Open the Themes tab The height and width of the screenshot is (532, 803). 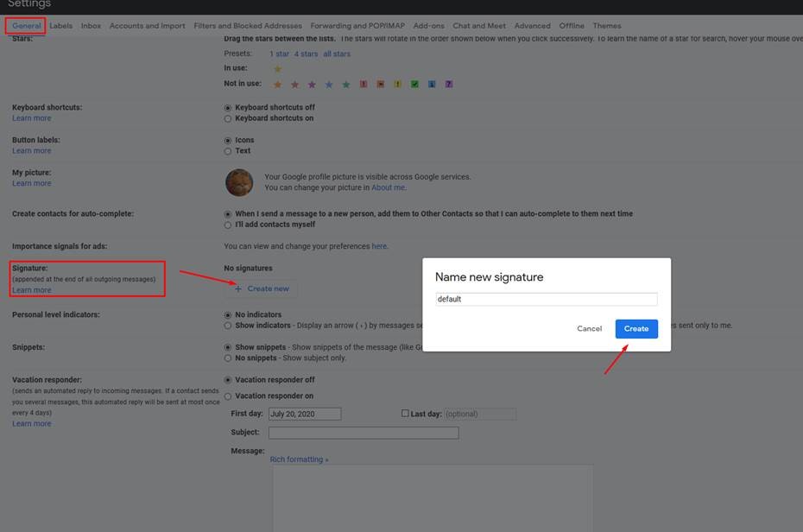[607, 26]
